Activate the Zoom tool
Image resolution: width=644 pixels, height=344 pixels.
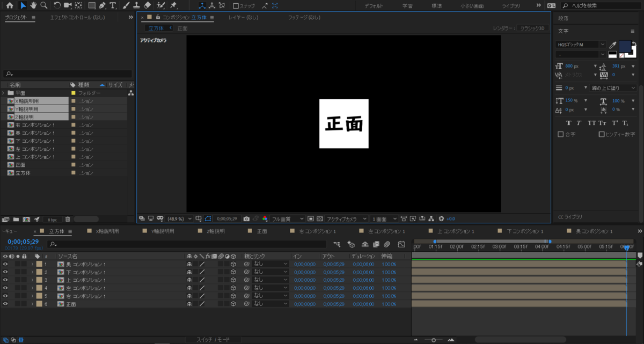(x=43, y=6)
